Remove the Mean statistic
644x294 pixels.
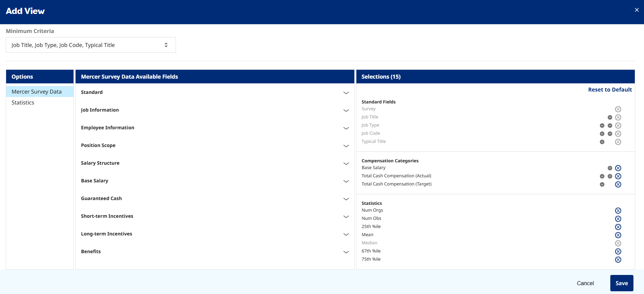click(618, 235)
